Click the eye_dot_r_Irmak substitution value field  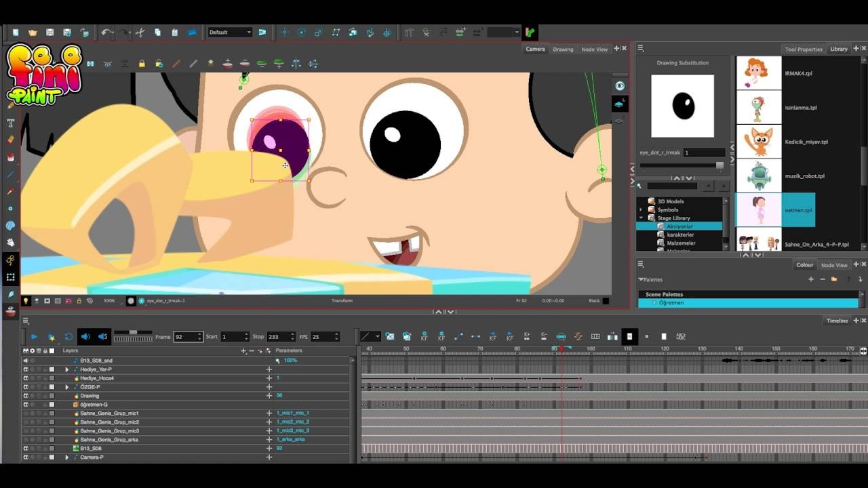pos(704,152)
